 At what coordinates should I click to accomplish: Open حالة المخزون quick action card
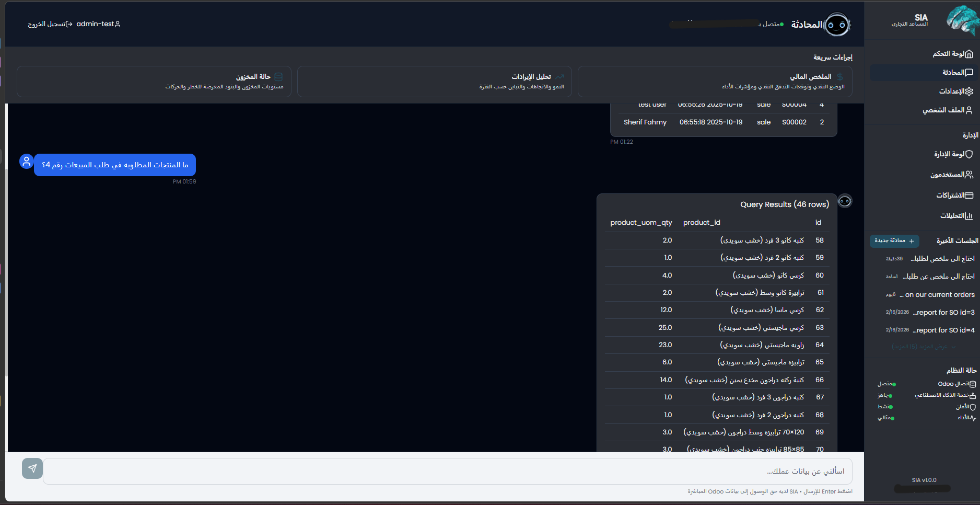pyautogui.click(x=154, y=82)
